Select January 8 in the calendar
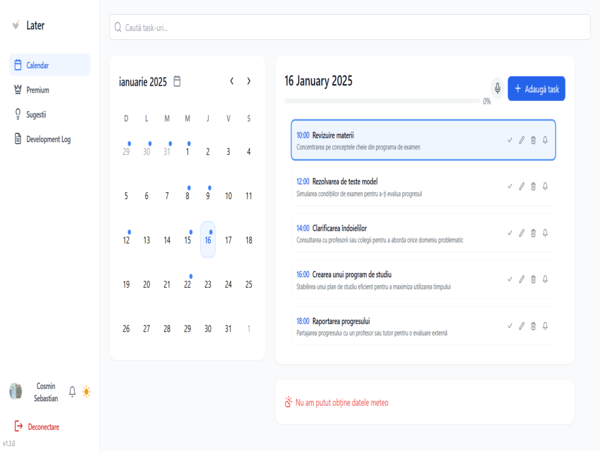Viewport: 600px width, 451px height. tap(188, 195)
